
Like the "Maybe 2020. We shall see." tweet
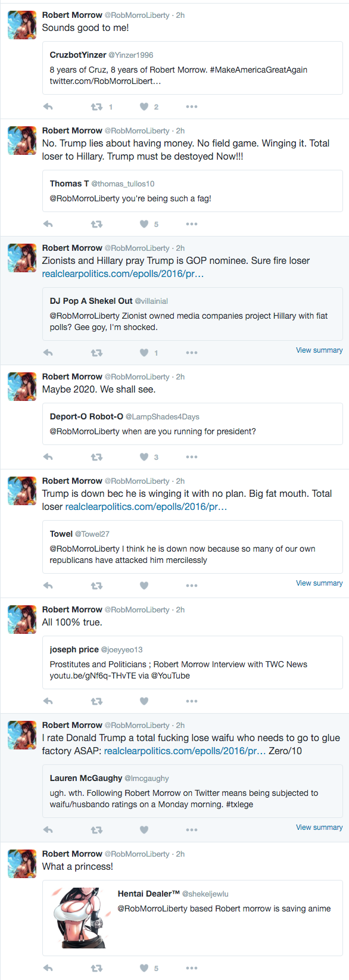coord(144,457)
